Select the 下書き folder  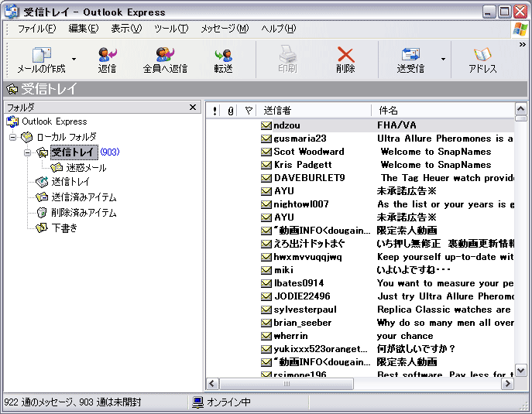(x=64, y=228)
